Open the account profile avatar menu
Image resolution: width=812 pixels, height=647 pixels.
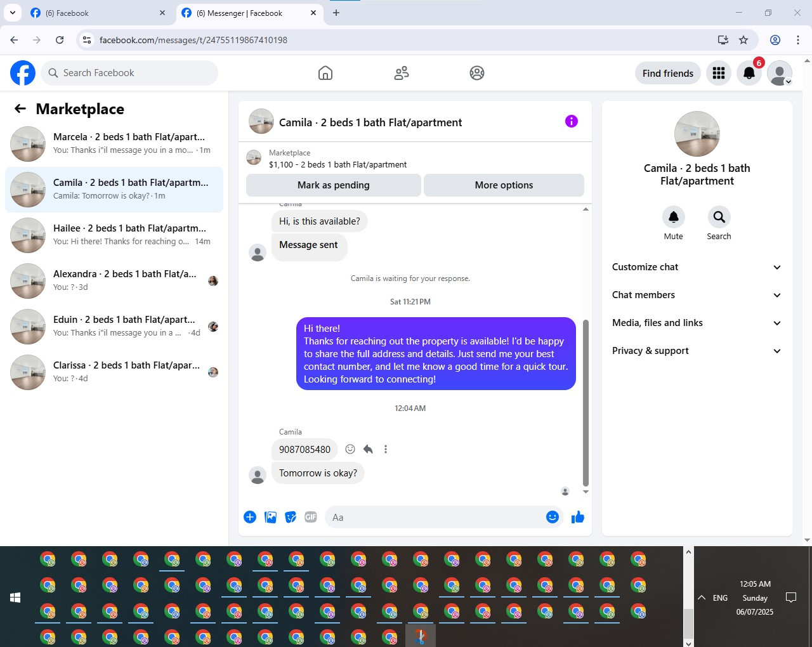pos(780,73)
